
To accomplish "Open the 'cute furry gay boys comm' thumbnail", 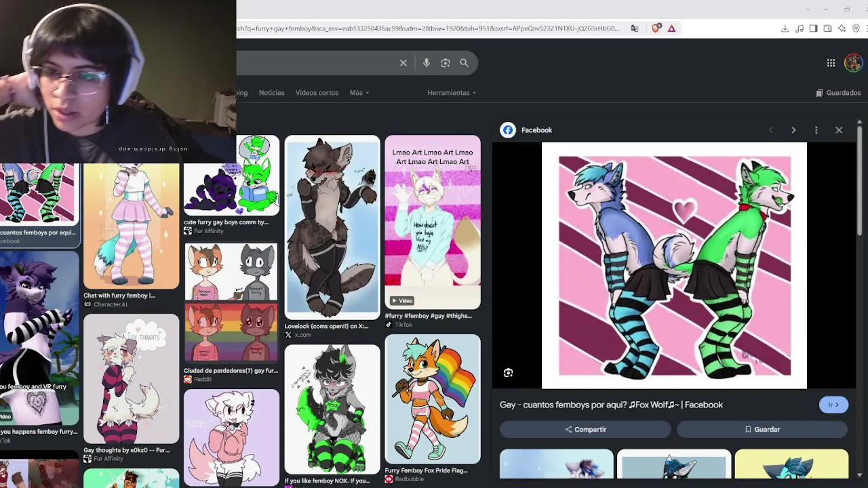I will (231, 175).
